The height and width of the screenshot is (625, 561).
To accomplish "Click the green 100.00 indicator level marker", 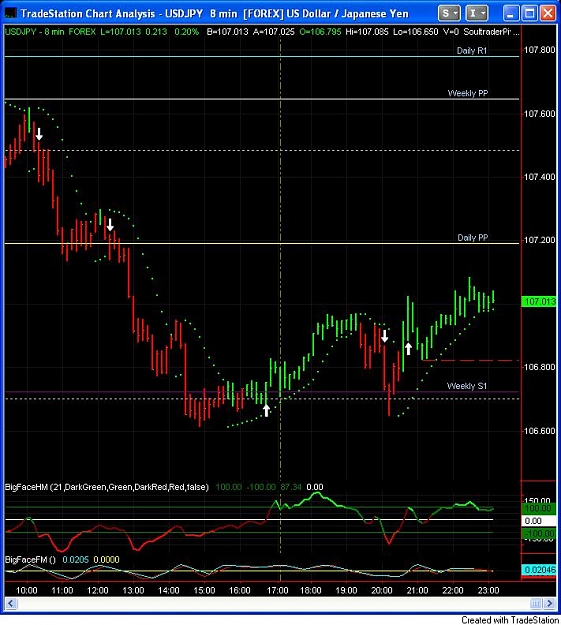I will [x=538, y=508].
